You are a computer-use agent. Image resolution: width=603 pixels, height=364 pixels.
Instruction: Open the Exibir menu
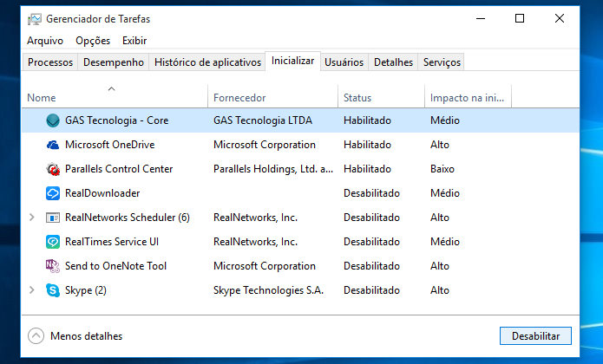[134, 41]
